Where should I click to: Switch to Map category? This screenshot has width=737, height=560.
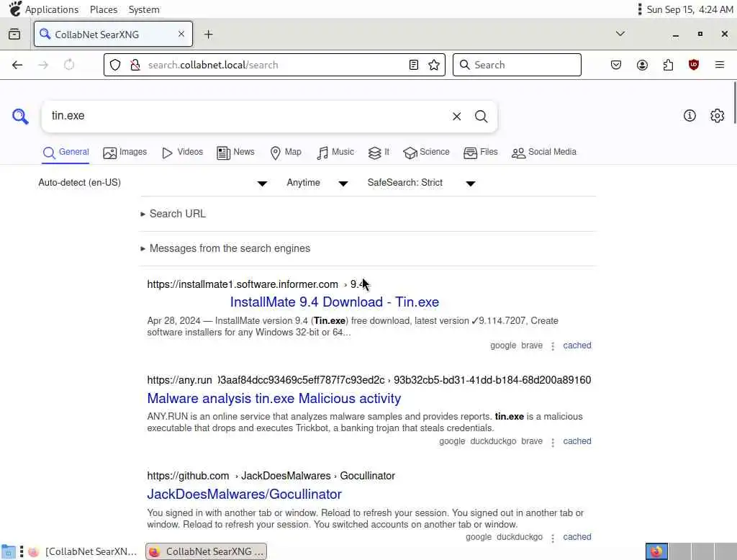click(286, 153)
